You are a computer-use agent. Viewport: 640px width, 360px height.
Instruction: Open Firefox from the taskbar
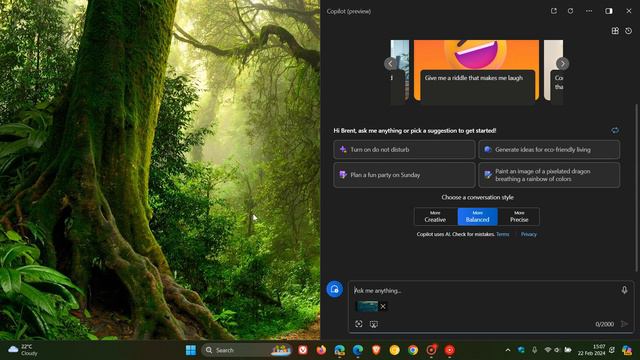tap(321, 350)
